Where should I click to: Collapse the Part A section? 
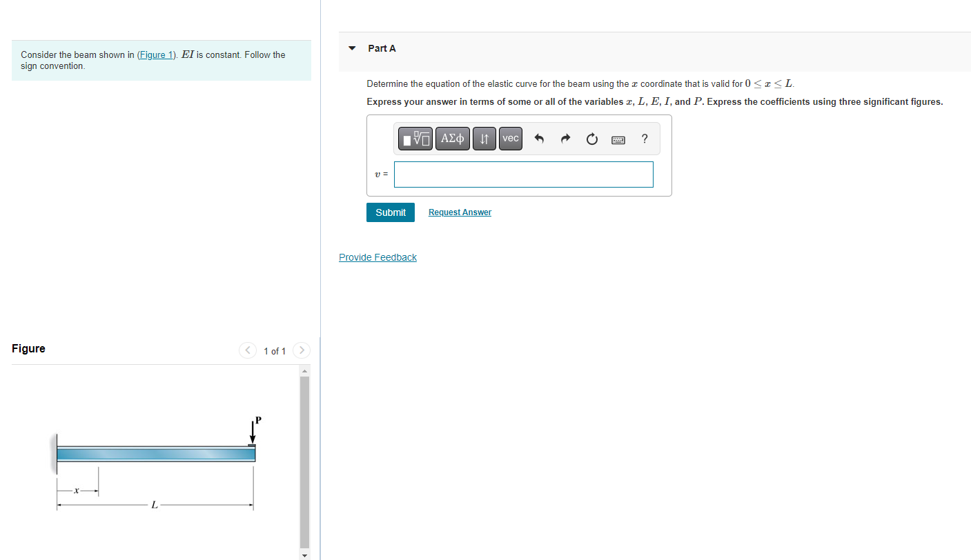352,48
